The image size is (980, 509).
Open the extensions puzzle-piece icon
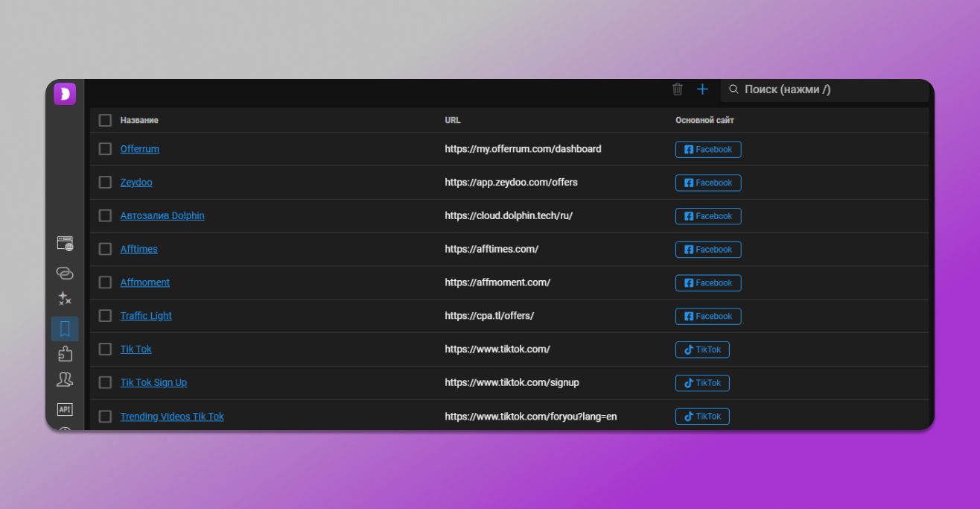(x=65, y=354)
